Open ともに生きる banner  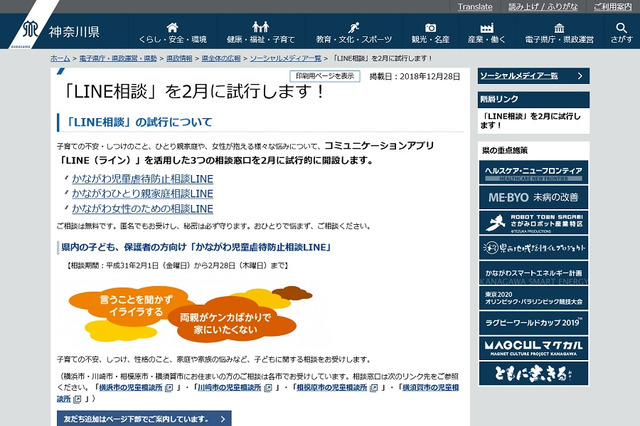pyautogui.click(x=533, y=373)
